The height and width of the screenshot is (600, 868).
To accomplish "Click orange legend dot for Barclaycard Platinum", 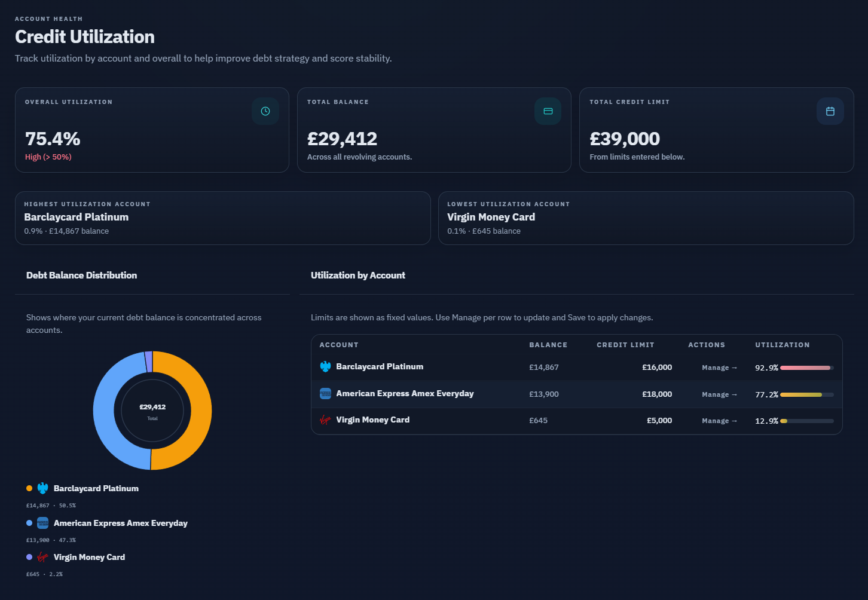I will point(29,488).
